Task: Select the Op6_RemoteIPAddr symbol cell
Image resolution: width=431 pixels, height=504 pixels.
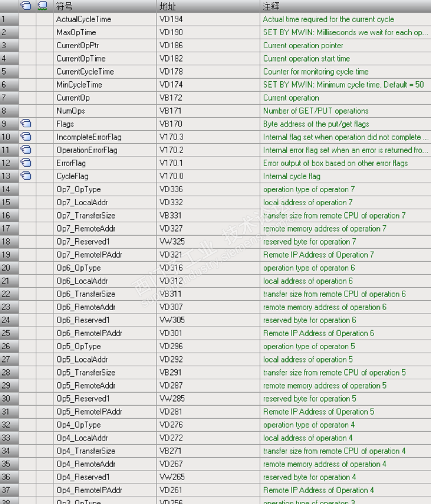Action: click(105, 333)
